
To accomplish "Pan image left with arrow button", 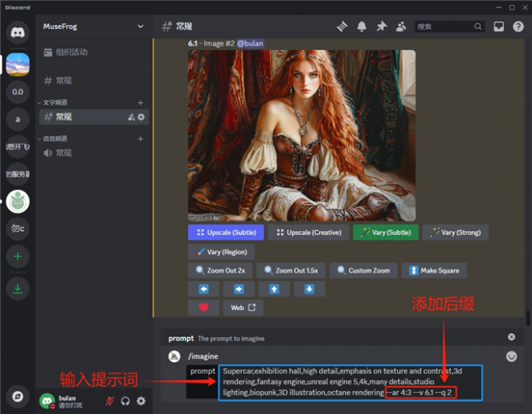I will (x=203, y=289).
